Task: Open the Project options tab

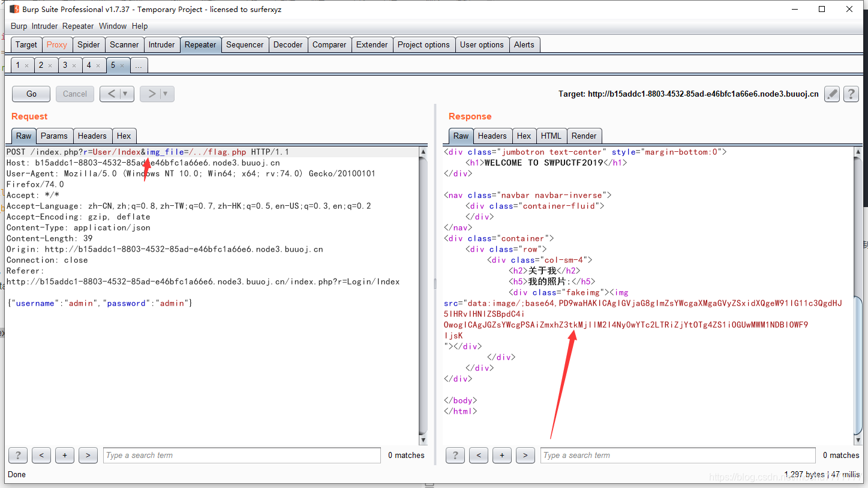Action: tap(424, 44)
